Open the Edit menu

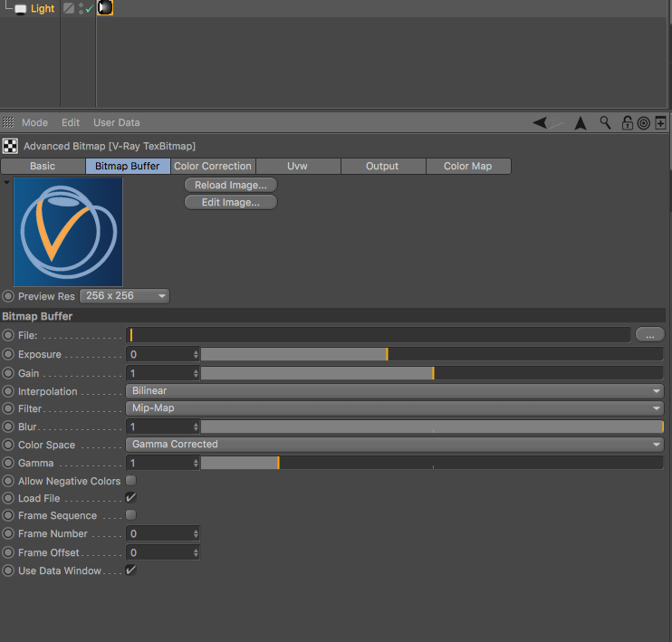point(71,122)
